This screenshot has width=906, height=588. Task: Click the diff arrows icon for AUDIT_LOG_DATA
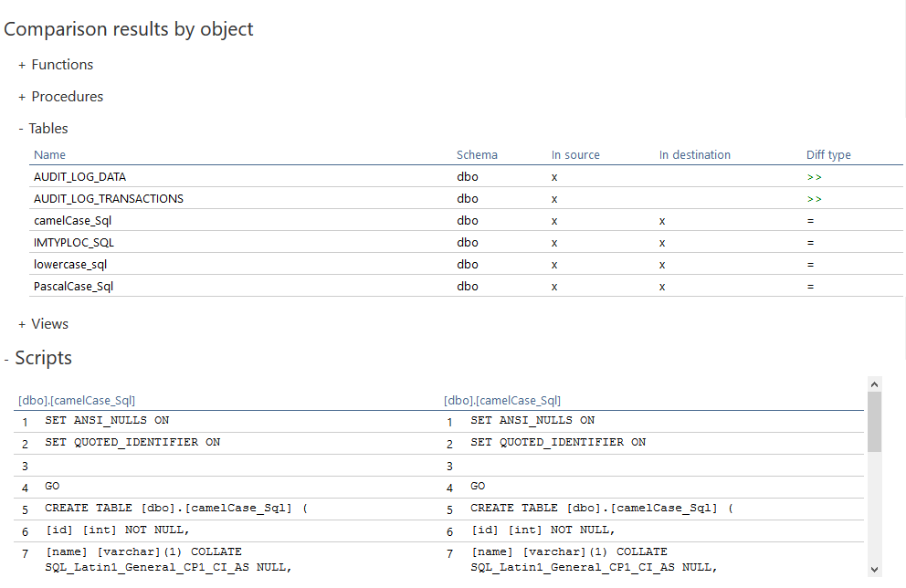pos(814,177)
